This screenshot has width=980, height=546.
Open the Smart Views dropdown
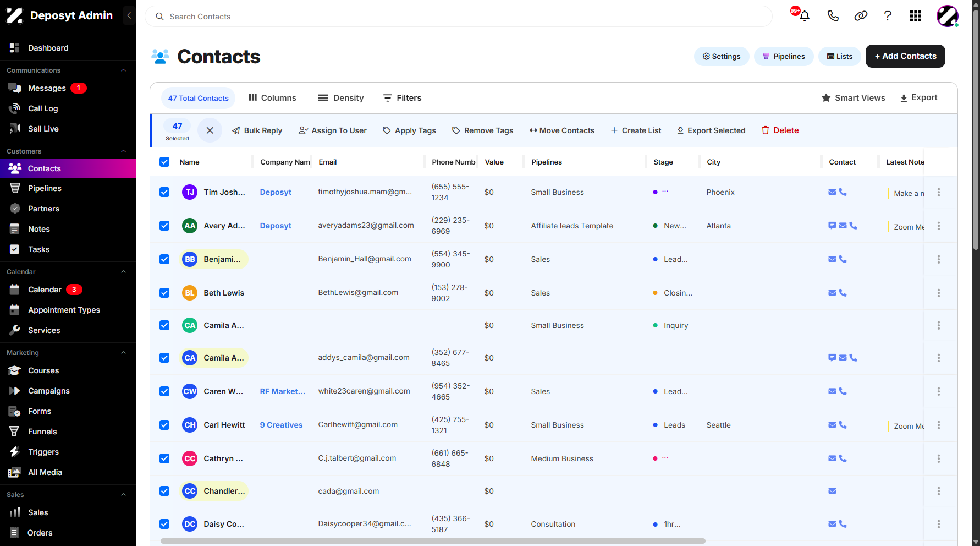(x=853, y=98)
